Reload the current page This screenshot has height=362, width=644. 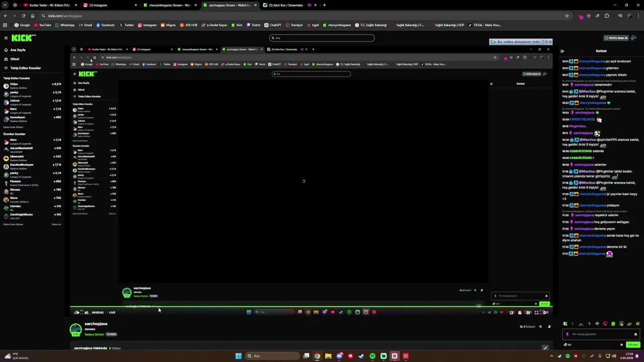23,16
